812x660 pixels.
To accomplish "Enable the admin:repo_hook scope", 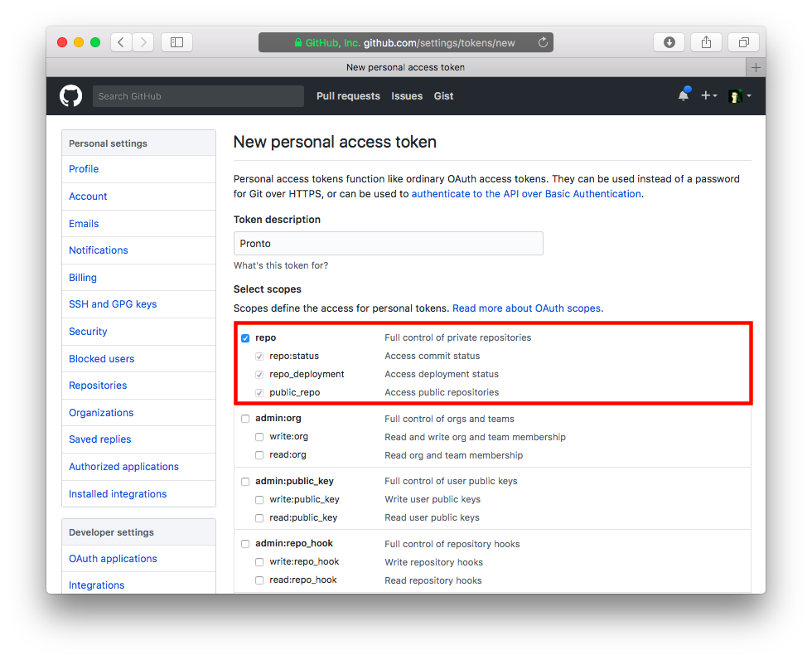I will click(245, 544).
